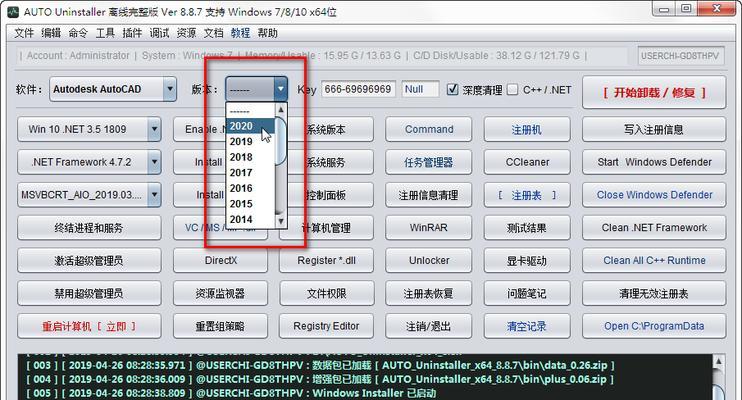Viewport: 742px width, 400px height.
Task: Expand the MSVBCRT_AIO_2019.03 dropdown
Action: (154, 195)
